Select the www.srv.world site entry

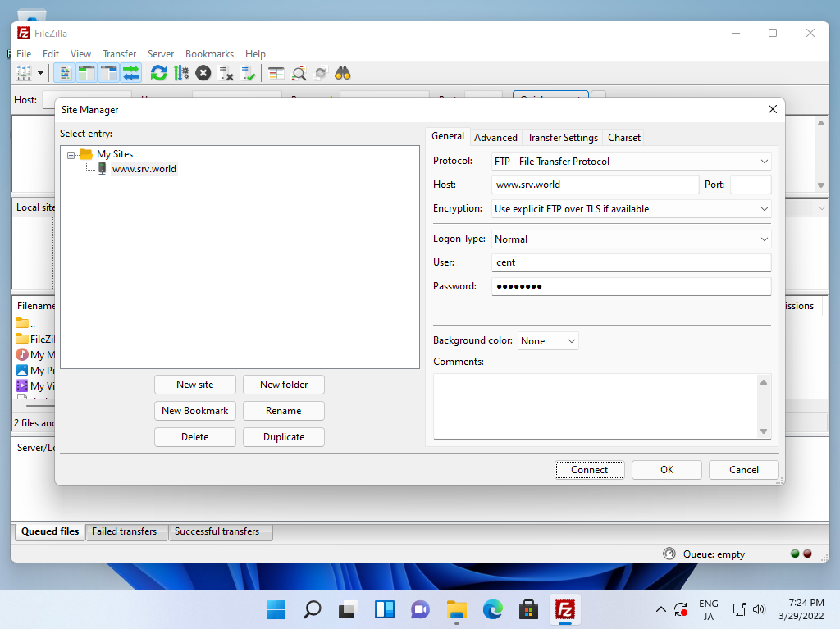point(144,169)
